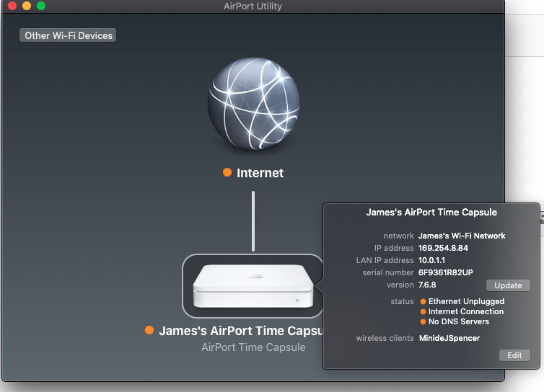This screenshot has width=544, height=392.
Task: Click the Internet globe icon
Action: (254, 104)
